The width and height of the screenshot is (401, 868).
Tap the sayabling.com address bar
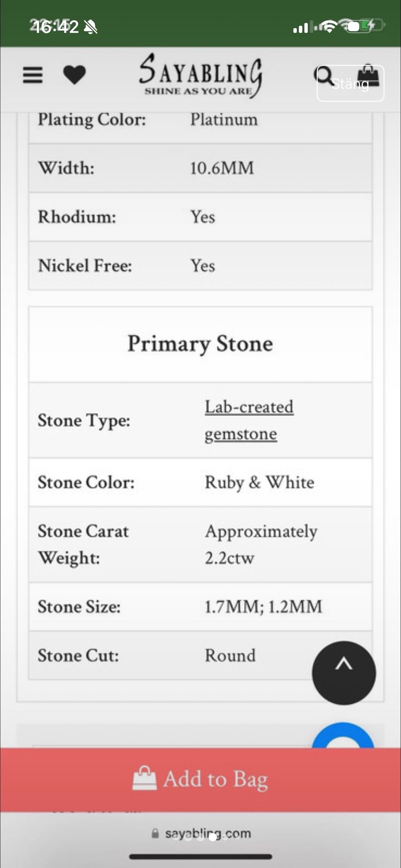pos(208,833)
